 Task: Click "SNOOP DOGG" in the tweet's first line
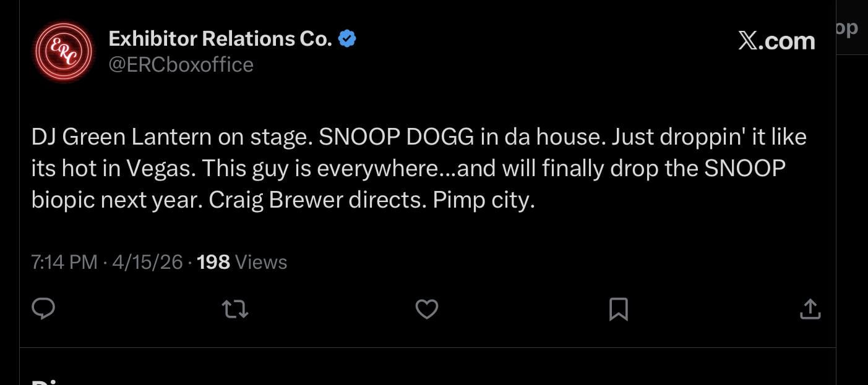[396, 137]
